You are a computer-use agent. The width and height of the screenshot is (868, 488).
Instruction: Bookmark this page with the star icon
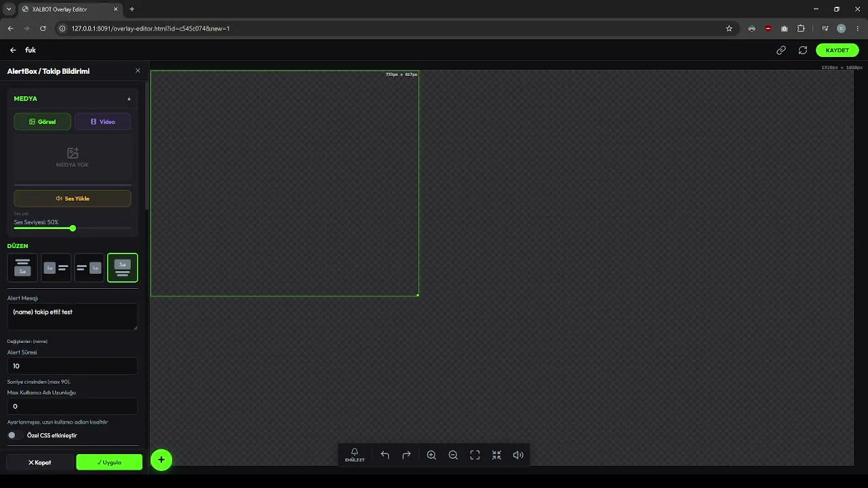coord(729,28)
